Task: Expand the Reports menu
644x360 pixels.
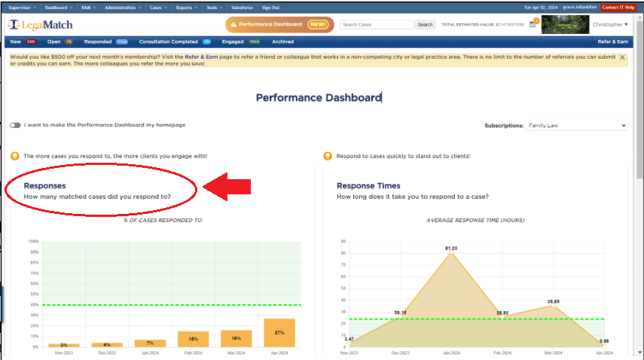Action: click(x=185, y=7)
